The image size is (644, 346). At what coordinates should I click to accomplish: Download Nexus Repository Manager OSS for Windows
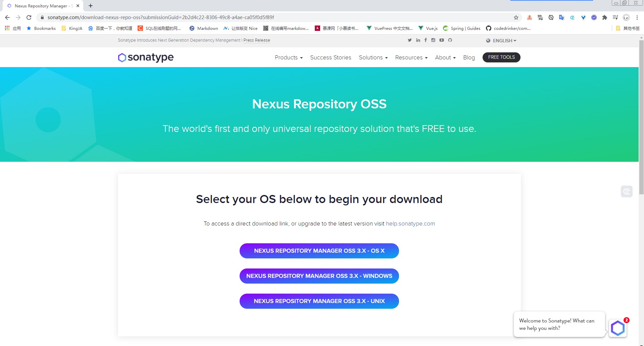coord(319,276)
